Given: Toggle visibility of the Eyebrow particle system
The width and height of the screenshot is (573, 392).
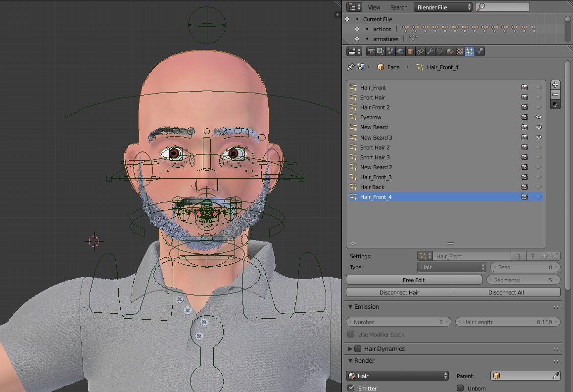Looking at the screenshot, I should pyautogui.click(x=538, y=117).
